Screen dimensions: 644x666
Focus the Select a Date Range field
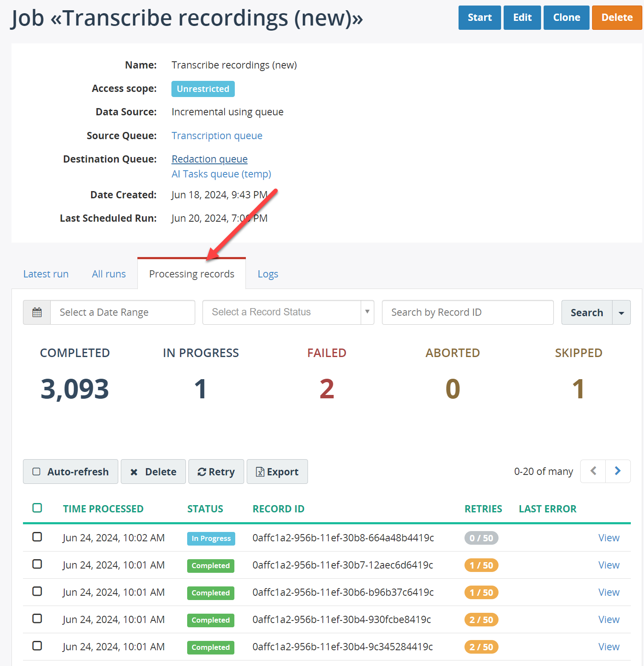click(123, 312)
